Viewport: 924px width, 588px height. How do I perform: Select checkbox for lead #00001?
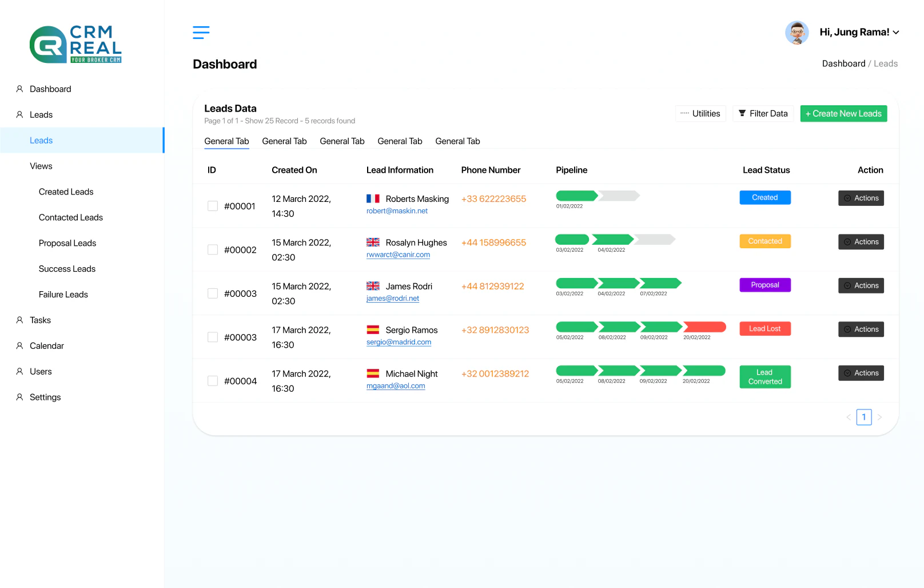pyautogui.click(x=213, y=206)
